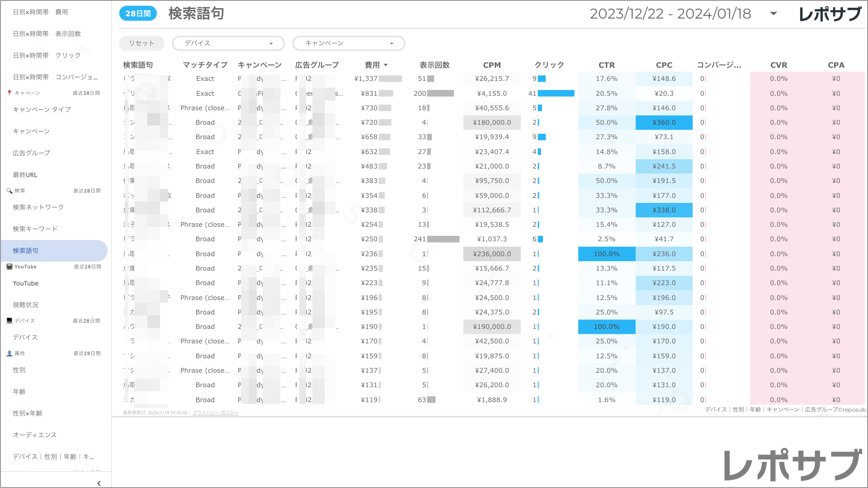Open 検索キーワード page in sidebar
This screenshot has width=868, height=488.
(35, 229)
